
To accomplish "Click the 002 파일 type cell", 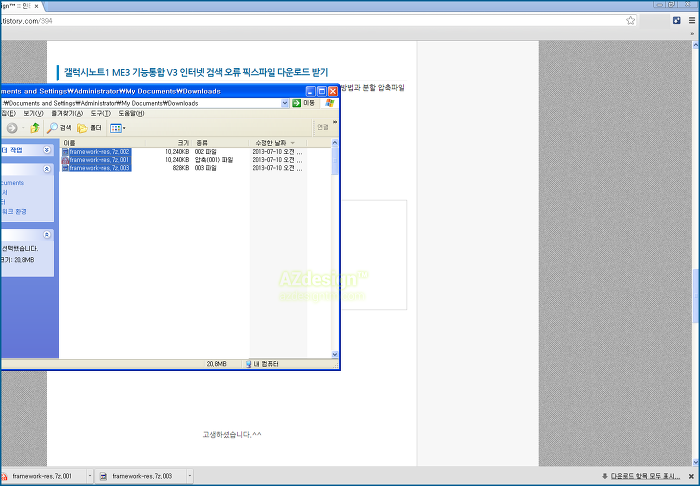I will (205, 152).
